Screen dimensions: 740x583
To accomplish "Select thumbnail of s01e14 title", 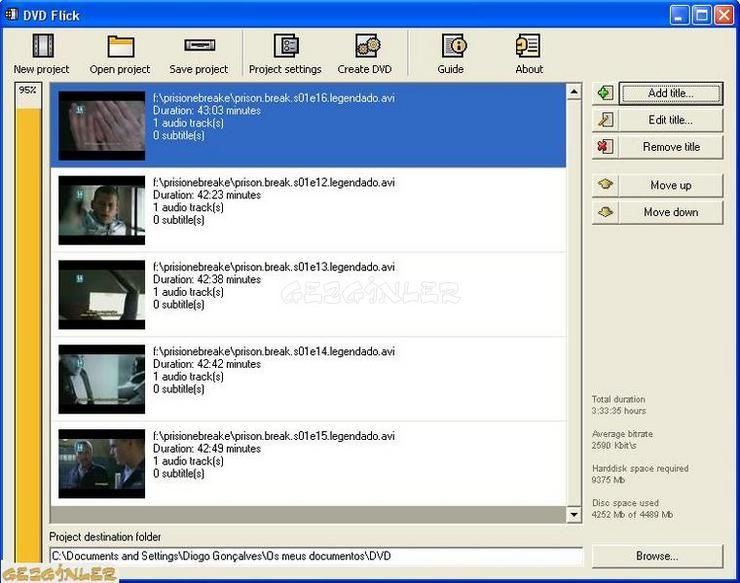I will [102, 380].
